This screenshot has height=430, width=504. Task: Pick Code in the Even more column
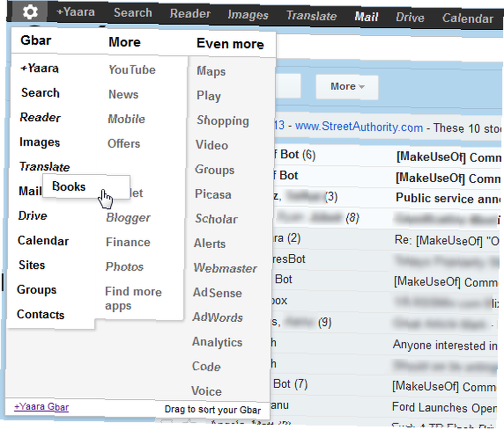(206, 367)
